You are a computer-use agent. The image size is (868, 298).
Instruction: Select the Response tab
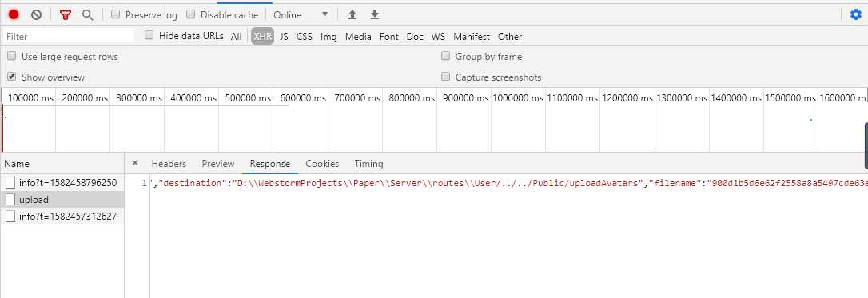(270, 164)
